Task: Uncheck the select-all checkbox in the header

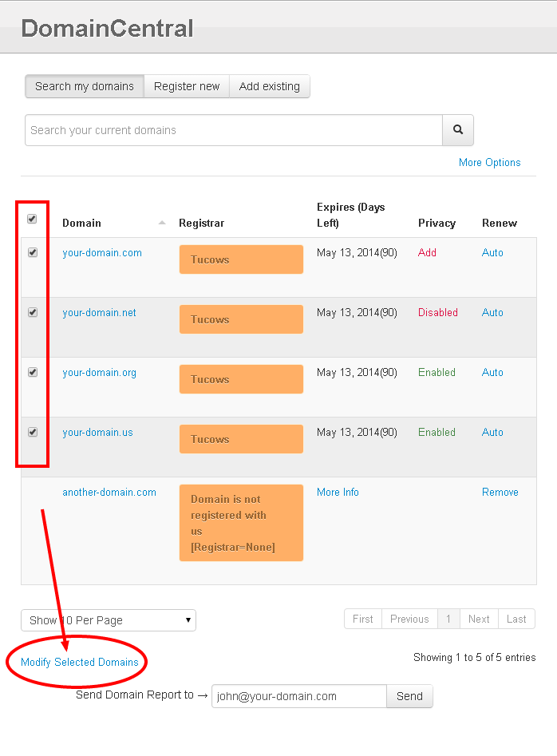Action: [x=32, y=218]
